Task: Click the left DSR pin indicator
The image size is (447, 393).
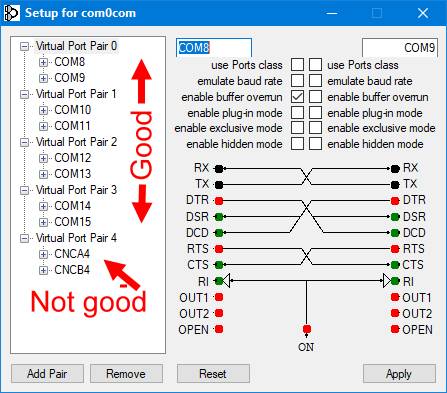Action: click(219, 217)
